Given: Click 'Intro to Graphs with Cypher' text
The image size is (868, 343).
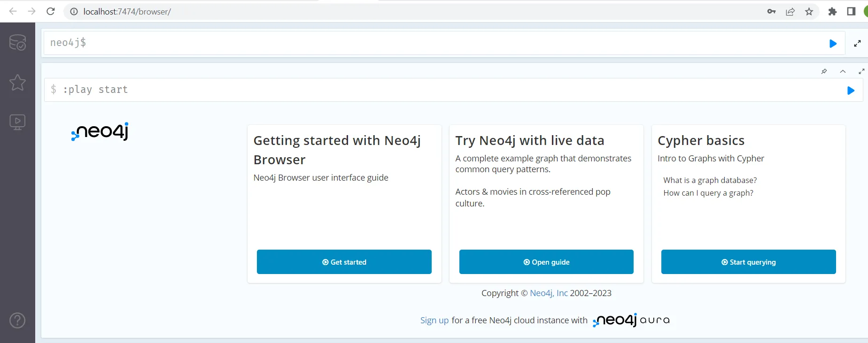Looking at the screenshot, I should point(711,159).
